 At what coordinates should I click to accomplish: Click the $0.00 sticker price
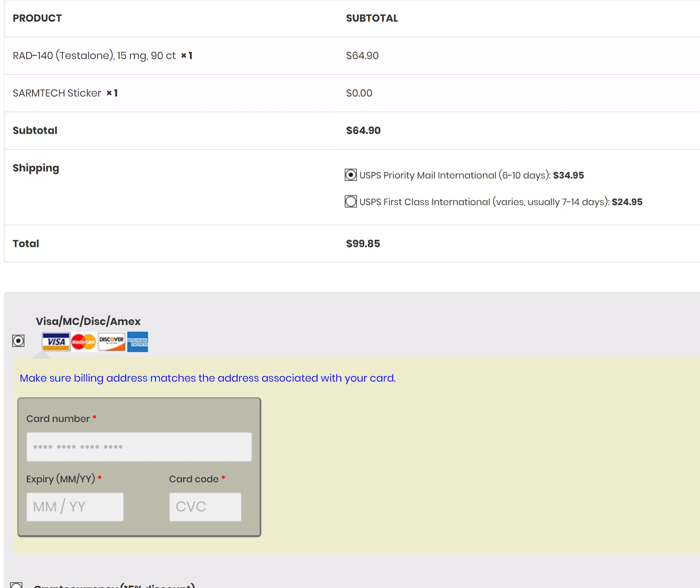pos(359,93)
